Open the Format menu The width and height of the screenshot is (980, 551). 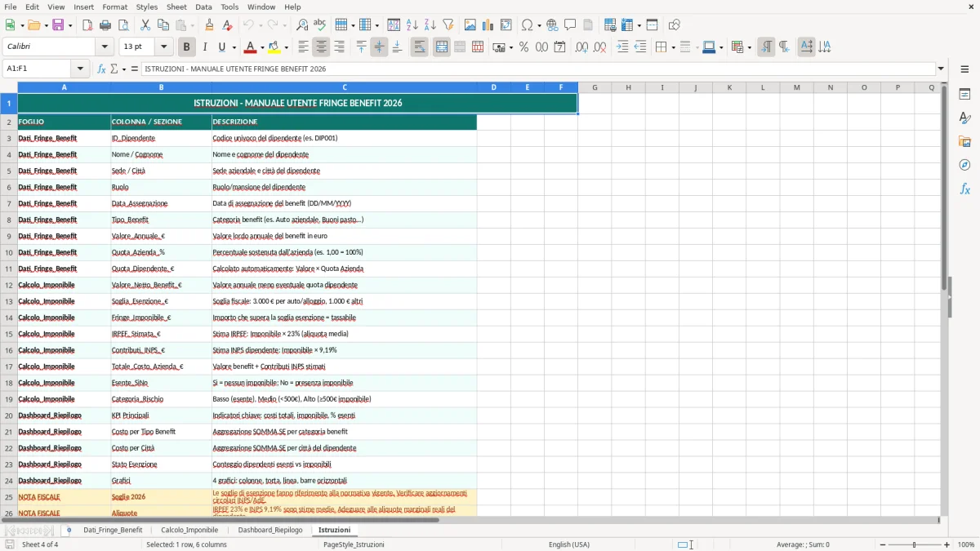[114, 7]
